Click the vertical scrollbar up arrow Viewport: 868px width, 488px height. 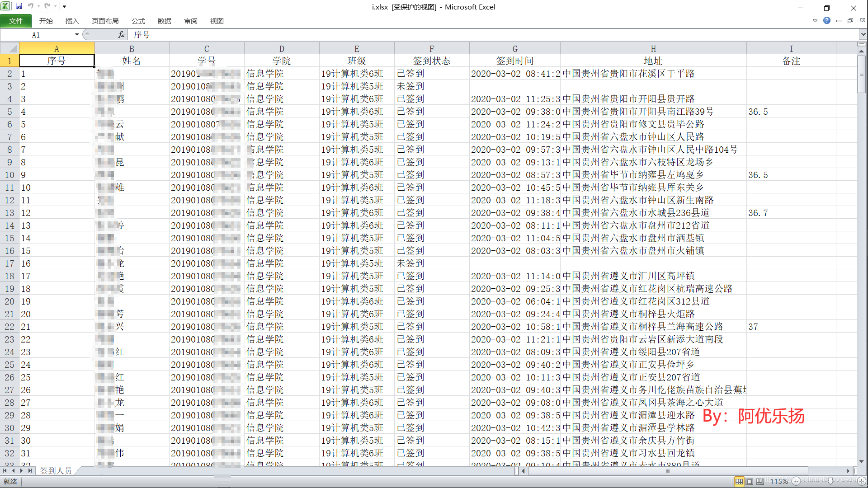862,51
